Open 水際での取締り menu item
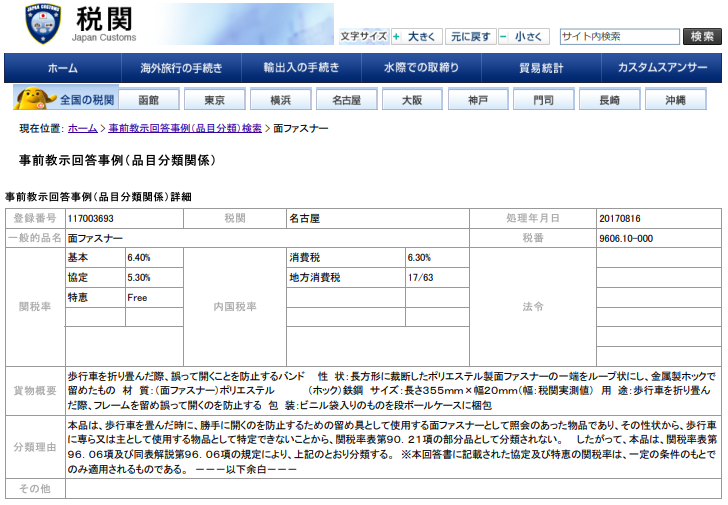This screenshot has height=505, width=728. (421, 68)
